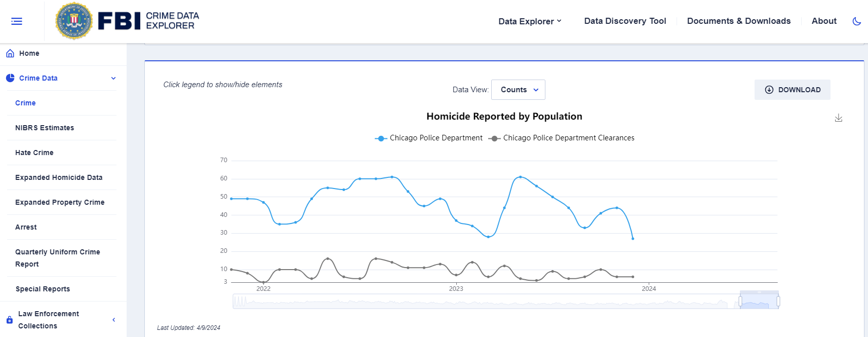The height and width of the screenshot is (337, 868).
Task: Toggle Chicago Police Department Clearances legend
Action: pyautogui.click(x=561, y=138)
